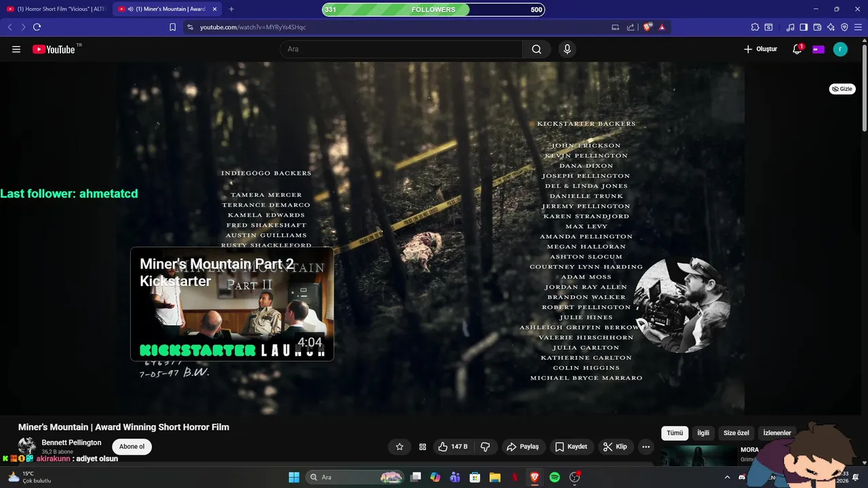Open the Brave main menu
The height and width of the screenshot is (488, 868).
[859, 27]
